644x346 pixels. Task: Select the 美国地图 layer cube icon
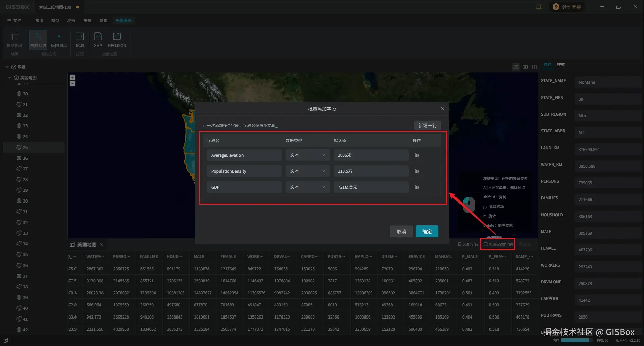(x=16, y=78)
